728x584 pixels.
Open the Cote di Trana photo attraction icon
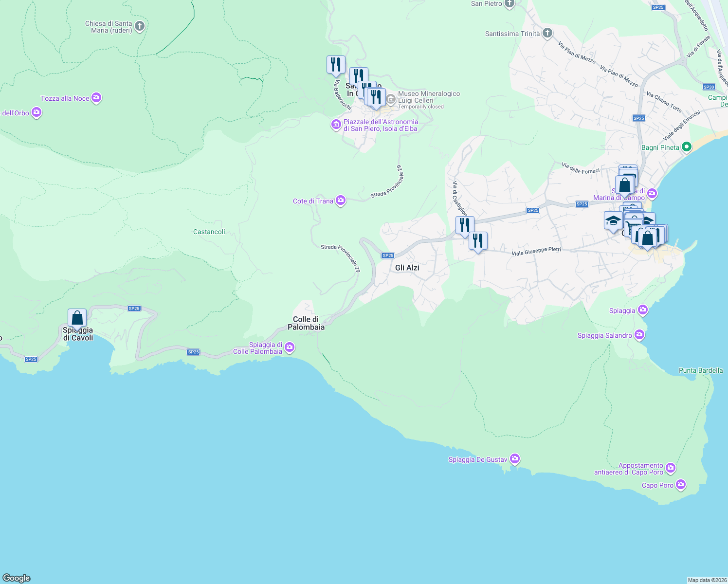[341, 200]
